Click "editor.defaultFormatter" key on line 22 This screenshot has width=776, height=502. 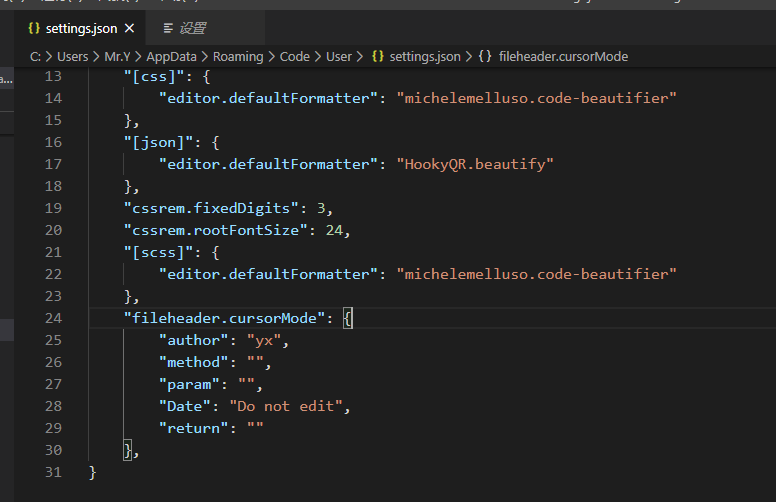[x=268, y=274]
